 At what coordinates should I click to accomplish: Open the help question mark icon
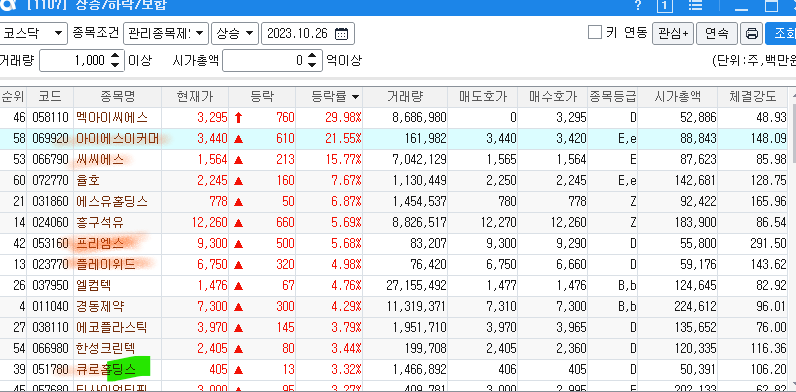click(638, 6)
